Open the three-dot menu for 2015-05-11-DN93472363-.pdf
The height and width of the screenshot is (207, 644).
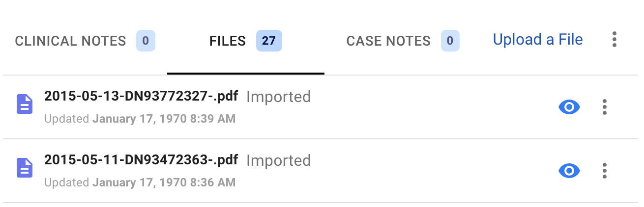click(605, 171)
